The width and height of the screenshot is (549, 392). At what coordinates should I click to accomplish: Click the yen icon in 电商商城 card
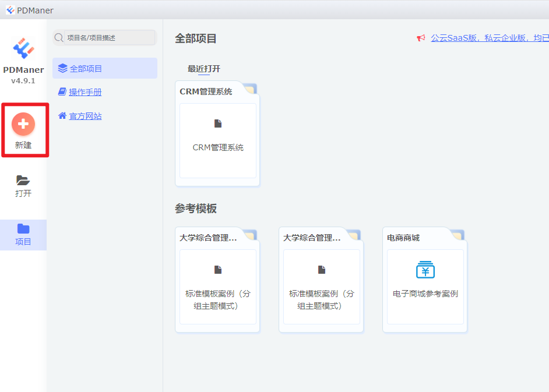coord(425,270)
